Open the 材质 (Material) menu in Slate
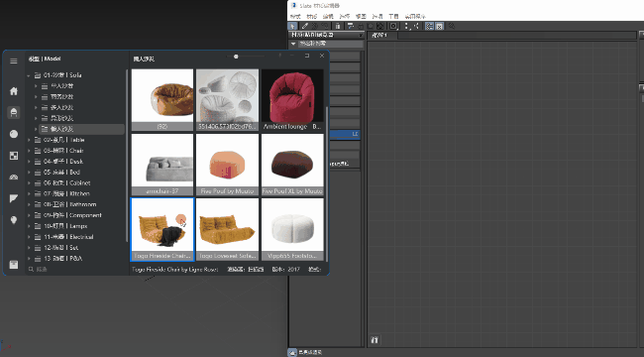 (x=312, y=17)
